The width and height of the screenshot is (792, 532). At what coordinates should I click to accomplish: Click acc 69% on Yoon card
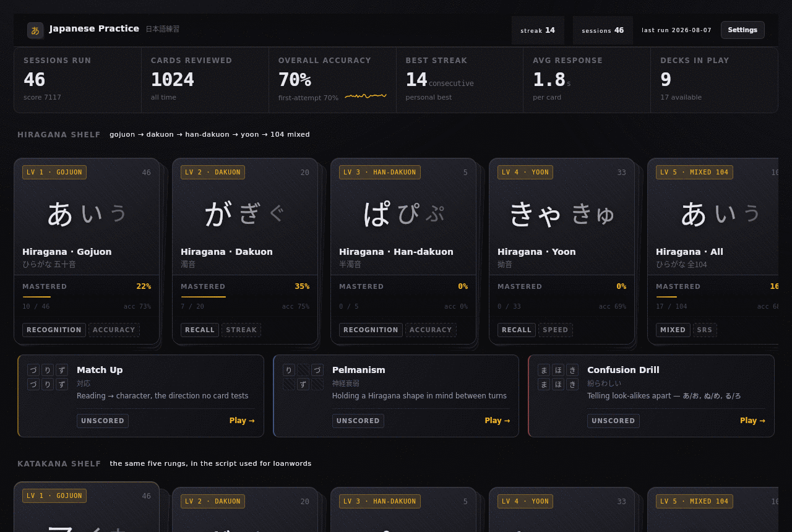click(613, 307)
